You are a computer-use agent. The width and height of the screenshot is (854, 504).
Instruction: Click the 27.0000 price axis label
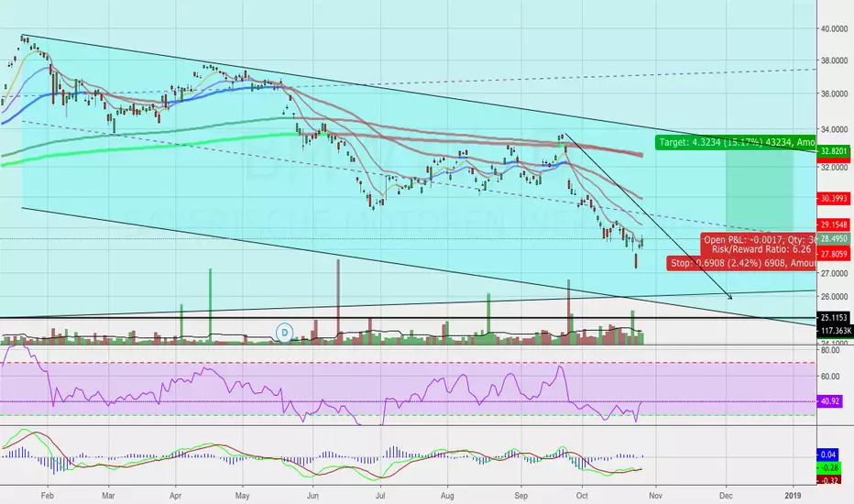coord(834,273)
